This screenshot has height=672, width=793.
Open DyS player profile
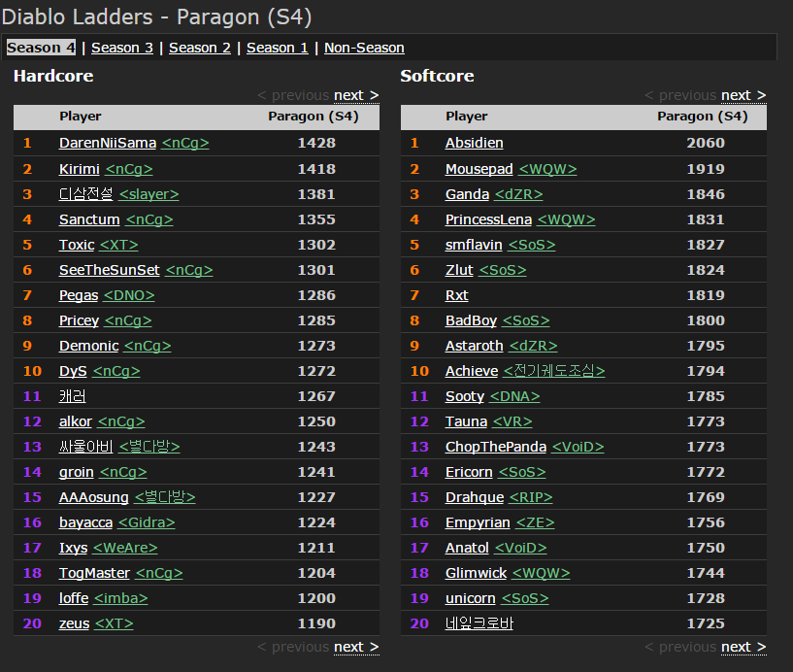tap(73, 371)
